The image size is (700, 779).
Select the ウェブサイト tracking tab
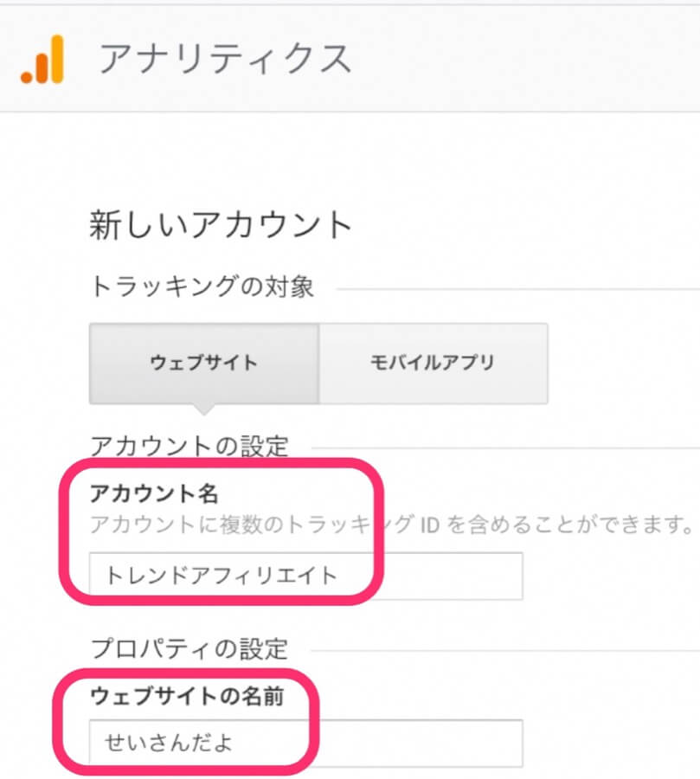tap(204, 363)
